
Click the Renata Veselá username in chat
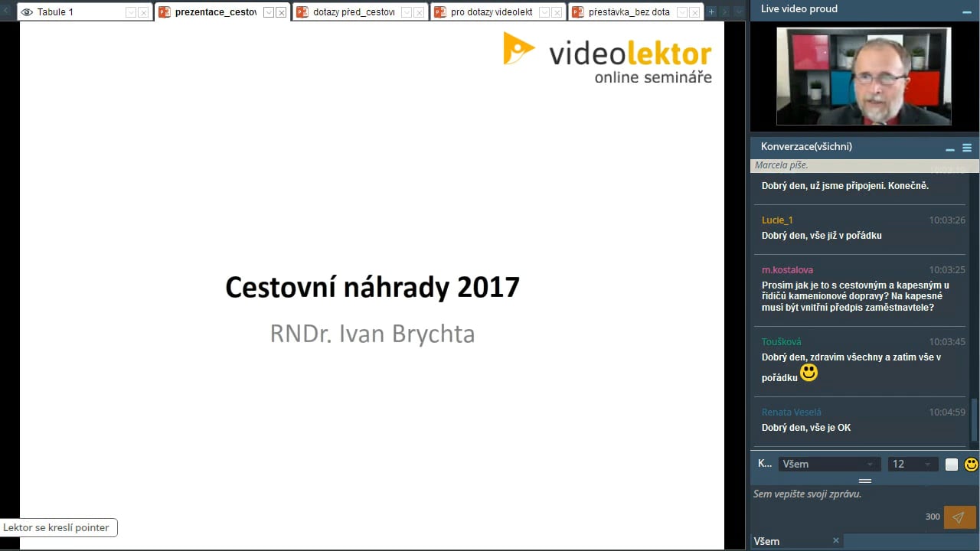pyautogui.click(x=791, y=412)
